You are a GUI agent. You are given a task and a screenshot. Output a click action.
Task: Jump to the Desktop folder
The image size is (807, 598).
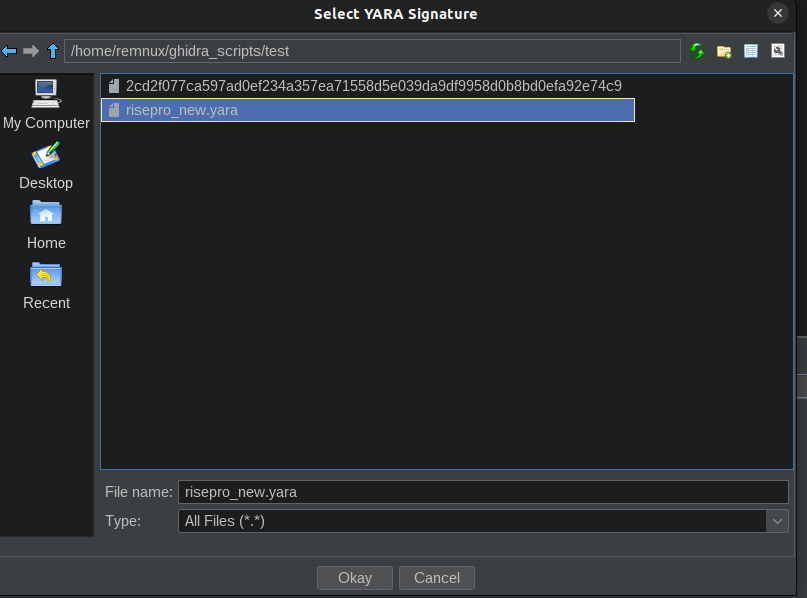(46, 166)
